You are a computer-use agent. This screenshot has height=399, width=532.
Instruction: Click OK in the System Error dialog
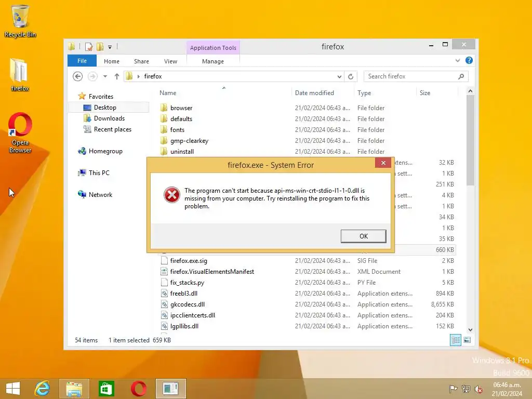pyautogui.click(x=363, y=236)
